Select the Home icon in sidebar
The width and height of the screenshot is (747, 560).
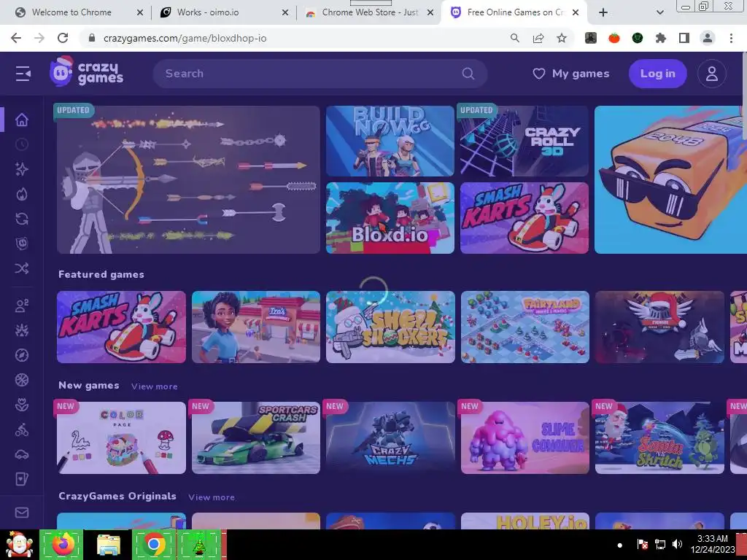point(21,120)
